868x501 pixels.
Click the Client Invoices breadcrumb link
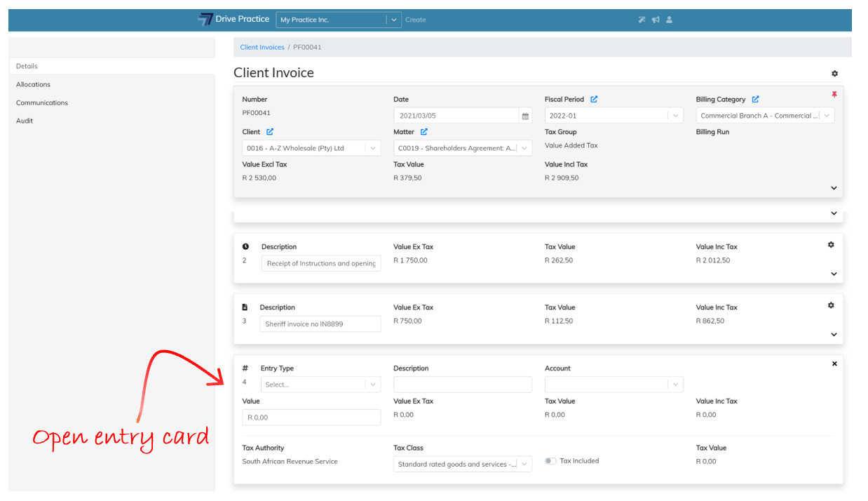[262, 47]
